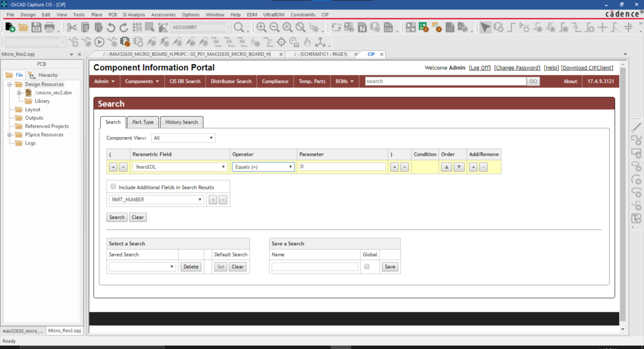644x349 pixels.
Task: Click the Cut scissors icon
Action: coord(72,28)
